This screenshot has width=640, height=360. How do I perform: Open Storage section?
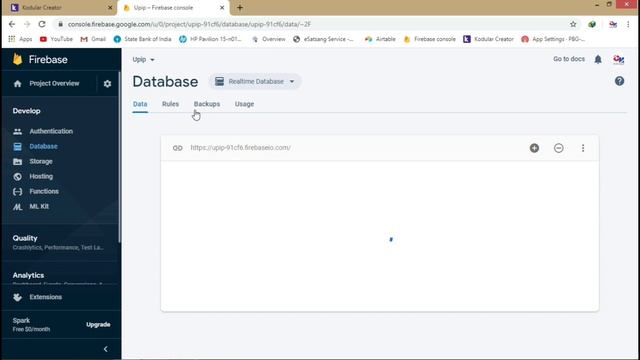coord(41,162)
